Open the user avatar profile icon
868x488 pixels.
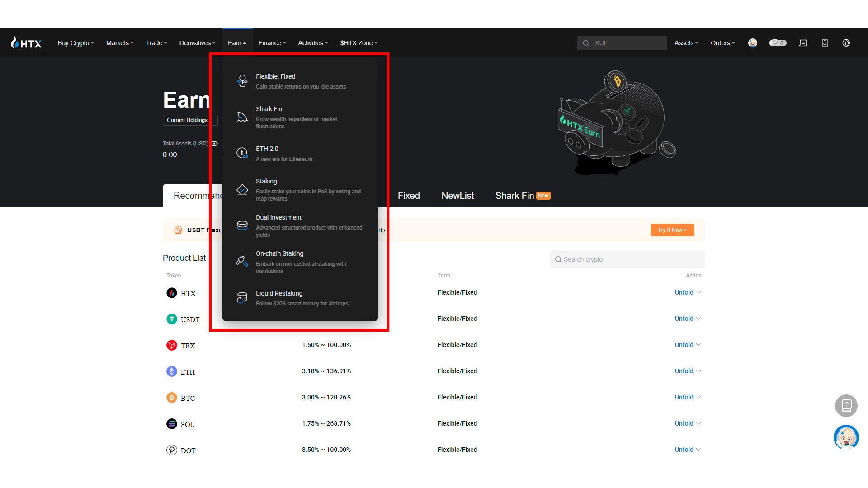point(752,43)
